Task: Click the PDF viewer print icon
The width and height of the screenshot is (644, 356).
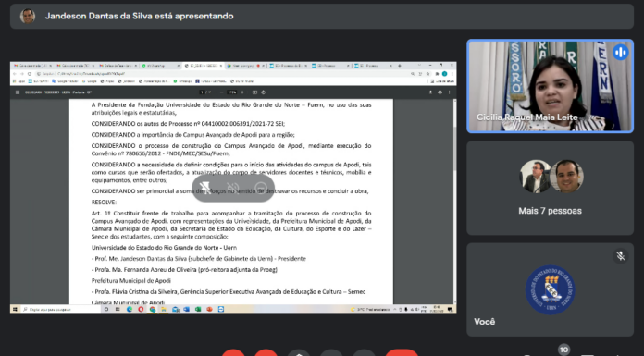Action: [x=440, y=92]
